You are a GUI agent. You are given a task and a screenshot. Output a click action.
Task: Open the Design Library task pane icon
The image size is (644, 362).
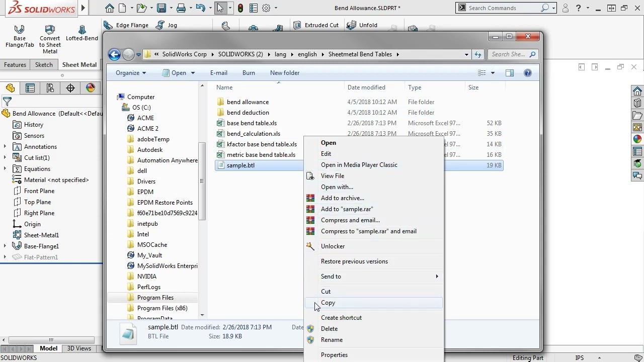[x=637, y=103]
